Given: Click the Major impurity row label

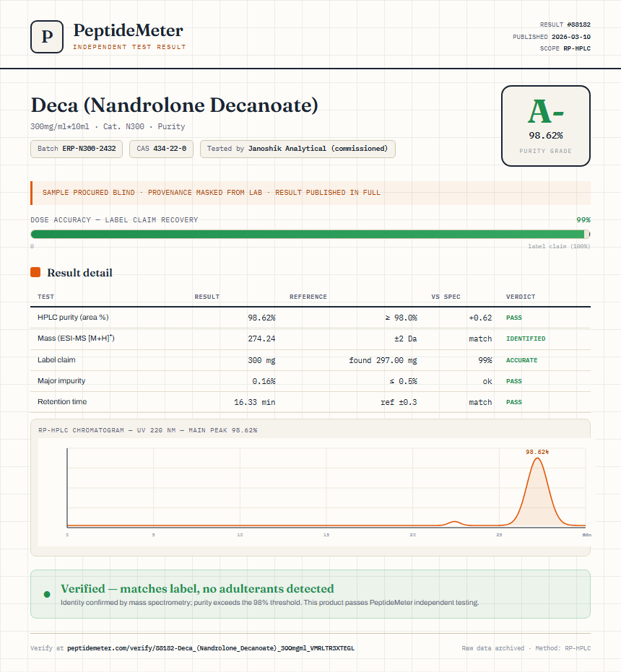Looking at the screenshot, I should pyautogui.click(x=61, y=380).
